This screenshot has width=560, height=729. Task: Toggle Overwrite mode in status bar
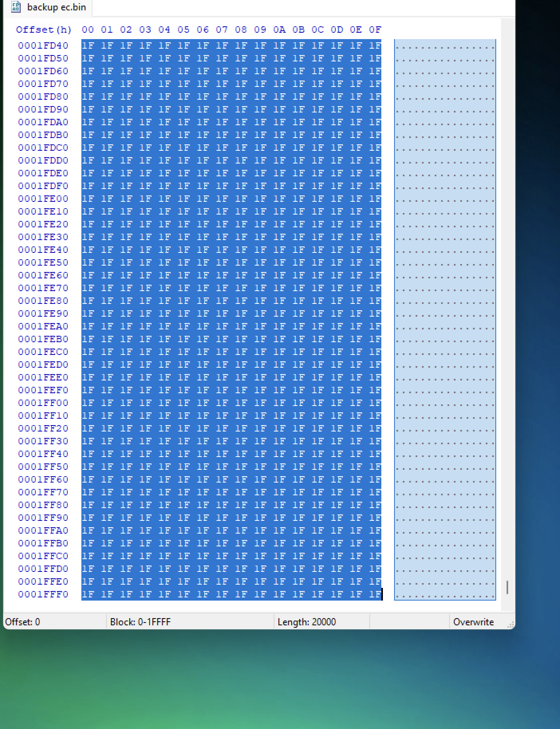pos(473,622)
